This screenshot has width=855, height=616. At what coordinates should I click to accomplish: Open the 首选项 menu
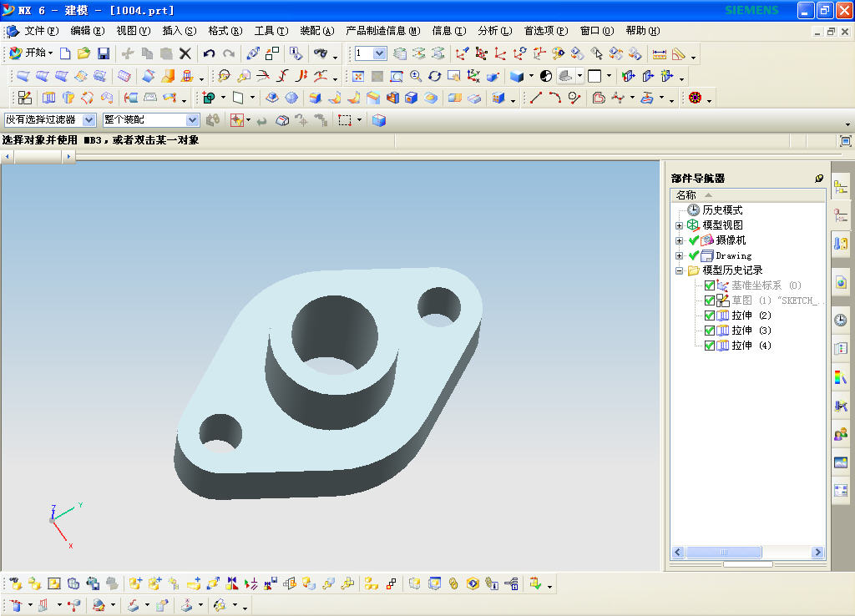[546, 31]
